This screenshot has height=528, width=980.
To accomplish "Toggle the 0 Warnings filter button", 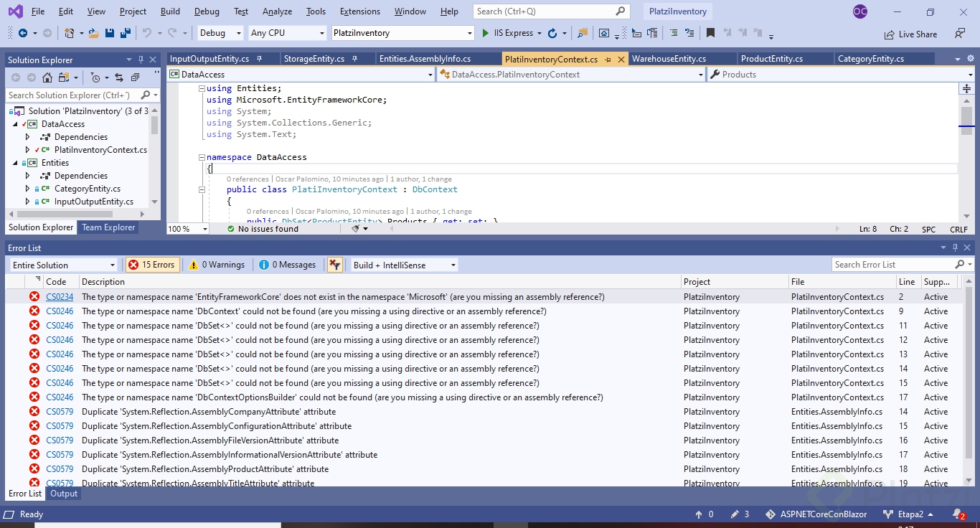I will (x=217, y=265).
